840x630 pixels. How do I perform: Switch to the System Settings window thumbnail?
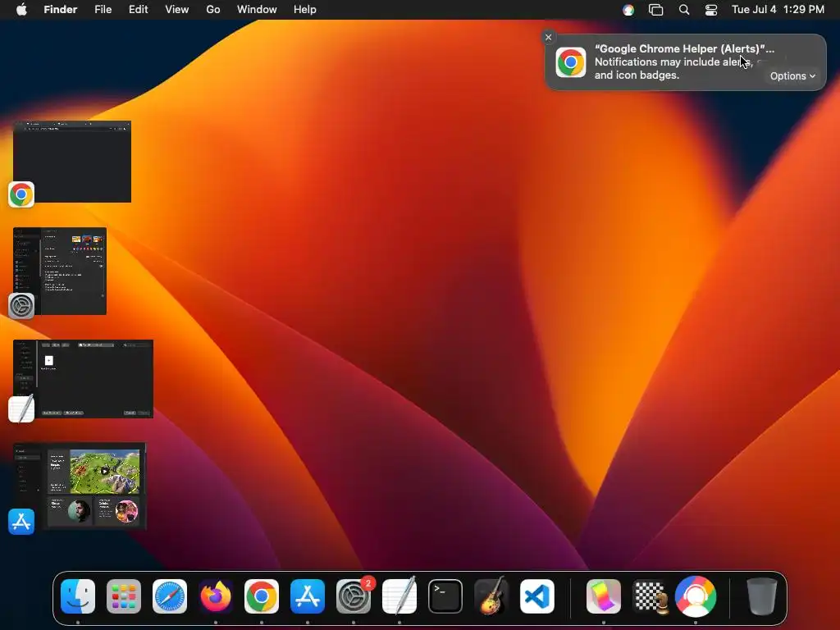click(x=60, y=271)
